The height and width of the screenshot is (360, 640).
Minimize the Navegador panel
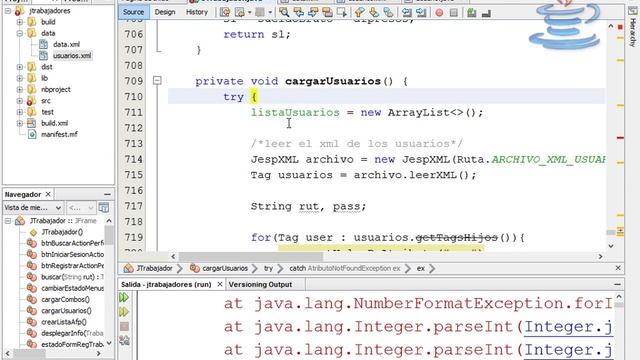coord(107,194)
